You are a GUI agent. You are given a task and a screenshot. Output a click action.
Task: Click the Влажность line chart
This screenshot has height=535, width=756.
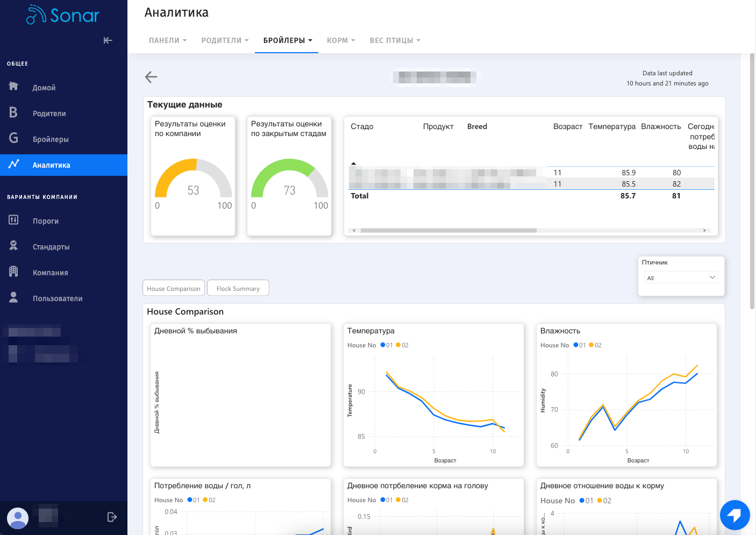click(x=626, y=395)
